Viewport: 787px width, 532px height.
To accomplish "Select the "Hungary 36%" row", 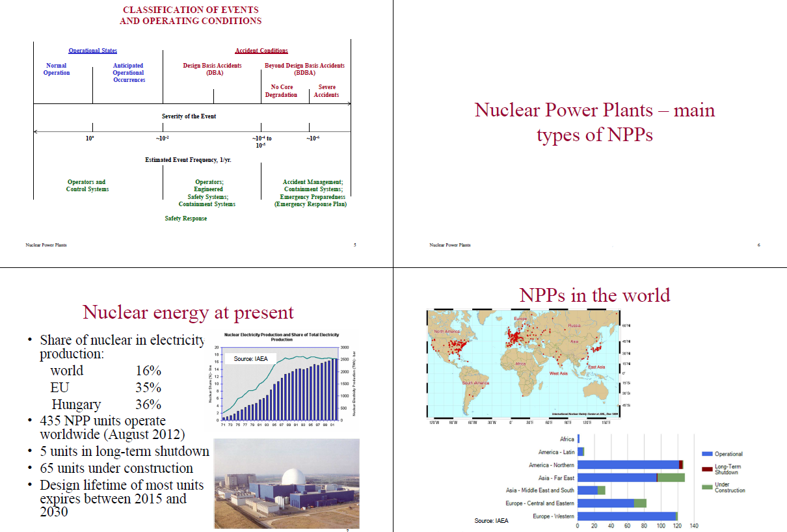I will 106,405.
